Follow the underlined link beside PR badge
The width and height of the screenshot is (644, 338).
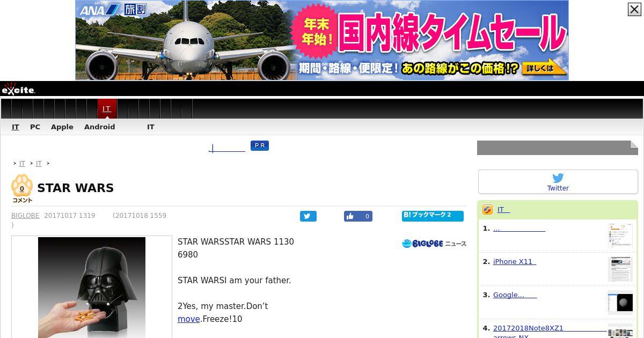pos(226,148)
